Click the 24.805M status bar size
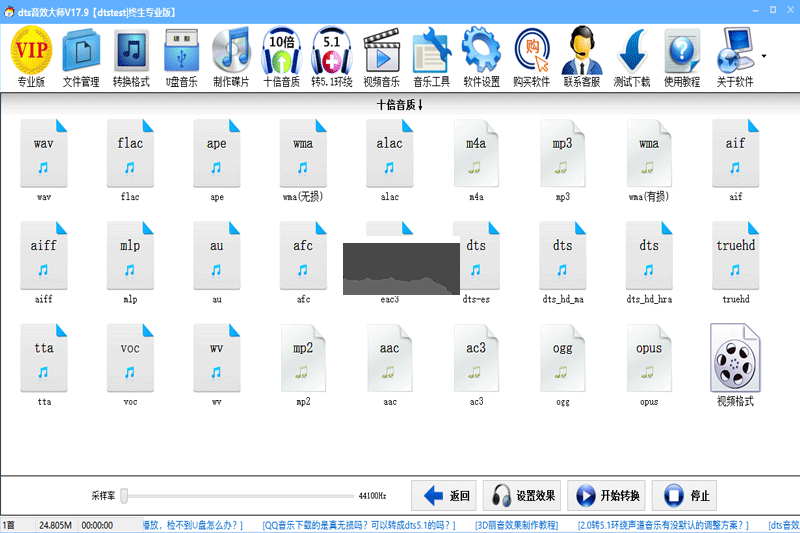The width and height of the screenshot is (800, 533). (x=56, y=525)
